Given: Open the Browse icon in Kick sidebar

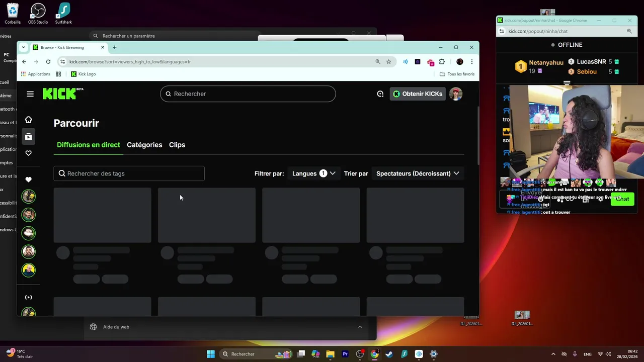Looking at the screenshot, I should tap(29, 136).
